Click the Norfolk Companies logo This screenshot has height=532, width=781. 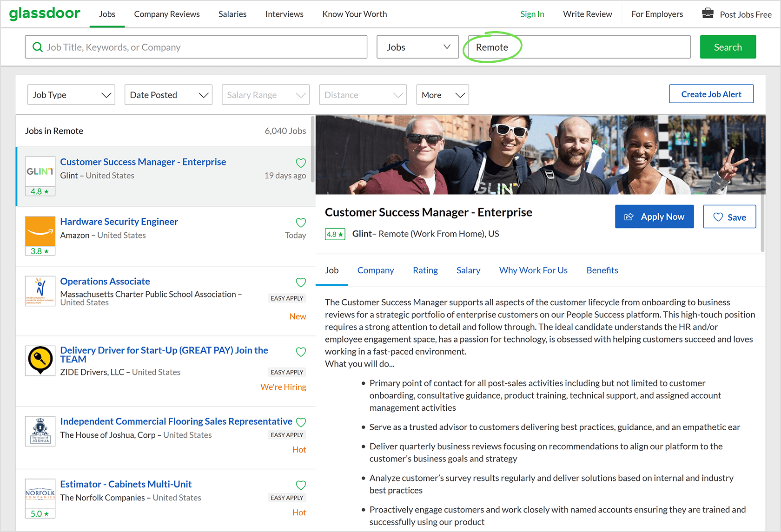[40, 493]
